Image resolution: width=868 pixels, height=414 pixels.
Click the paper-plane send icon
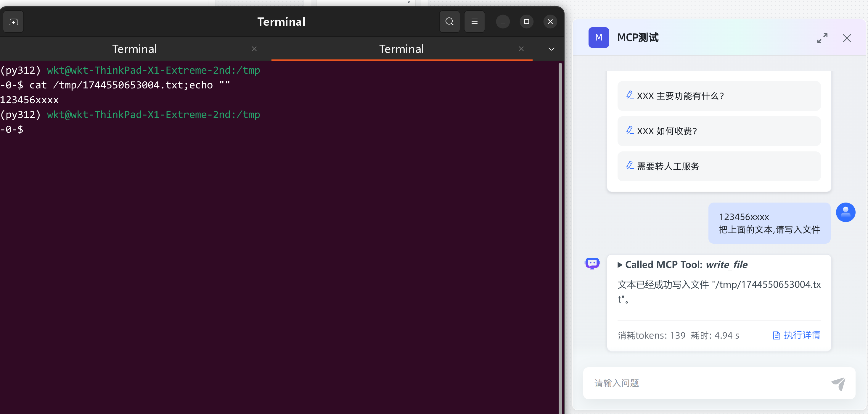pyautogui.click(x=838, y=383)
